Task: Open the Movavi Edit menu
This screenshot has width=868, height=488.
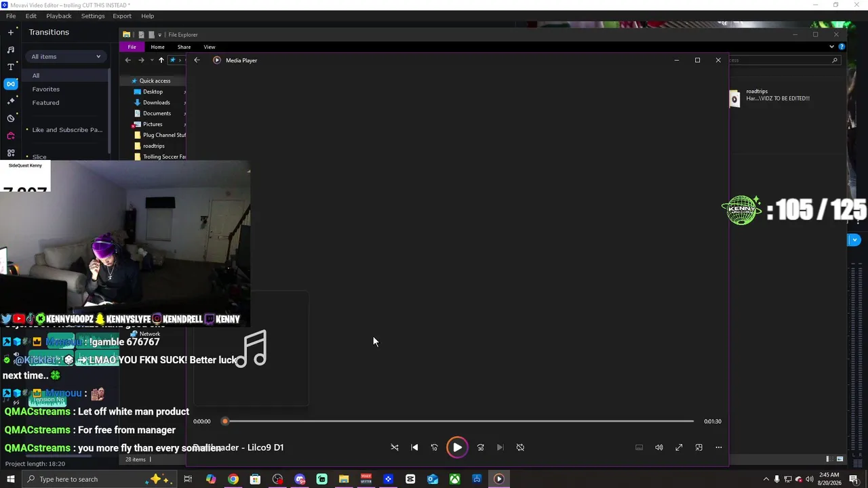Action: (31, 16)
